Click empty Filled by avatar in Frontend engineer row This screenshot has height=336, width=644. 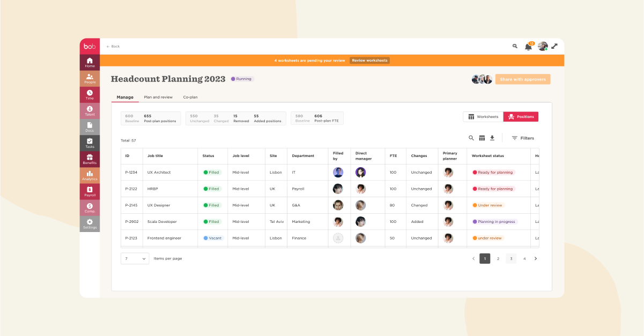coord(338,238)
